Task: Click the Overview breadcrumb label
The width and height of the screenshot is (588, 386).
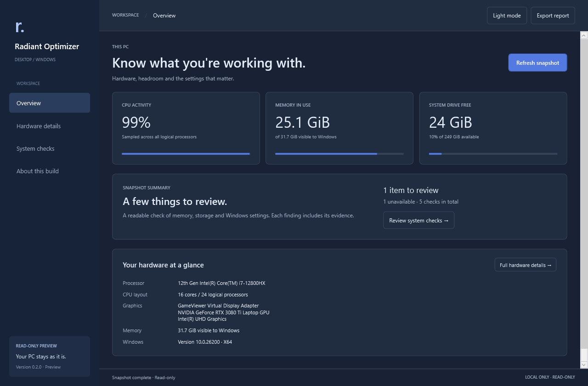Action: [164, 16]
